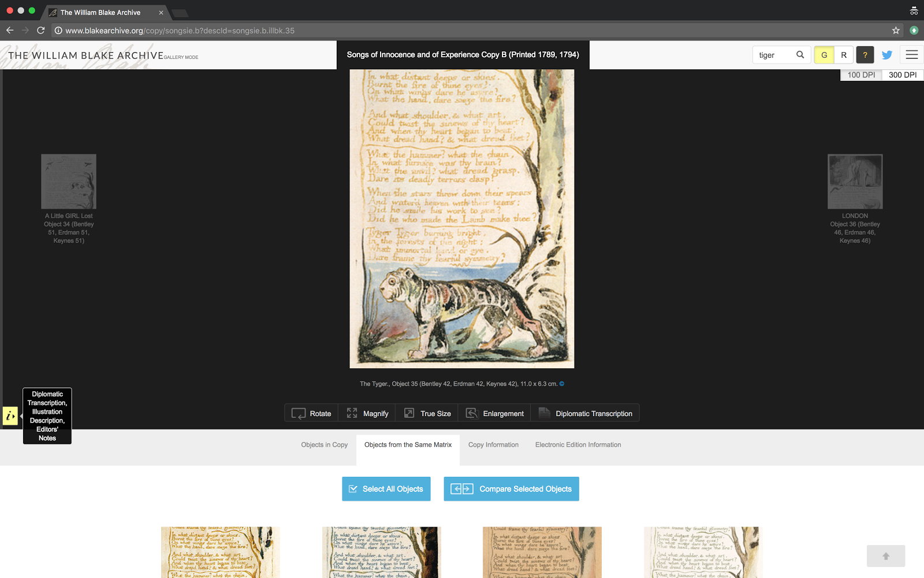Open the Diplomatic Transcription
The image size is (924, 578).
[x=585, y=413]
